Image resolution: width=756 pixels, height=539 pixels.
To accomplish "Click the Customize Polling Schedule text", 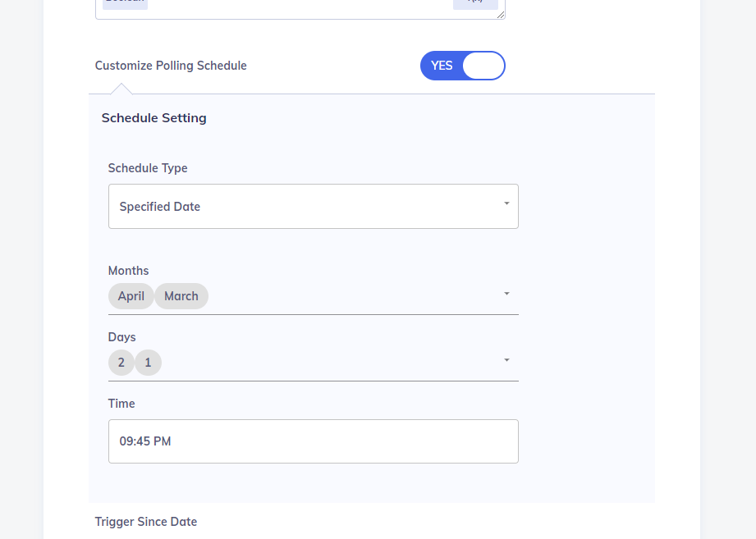I will [170, 65].
